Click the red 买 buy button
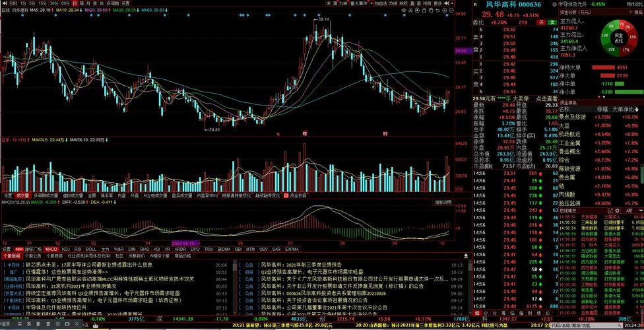Image resolution: width=644 pixels, height=330 pixels. coord(542,22)
